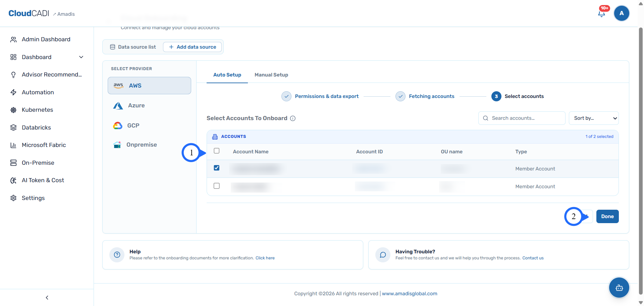This screenshot has width=644, height=306.
Task: Click Member Account in the first row
Action: pyautogui.click(x=535, y=169)
